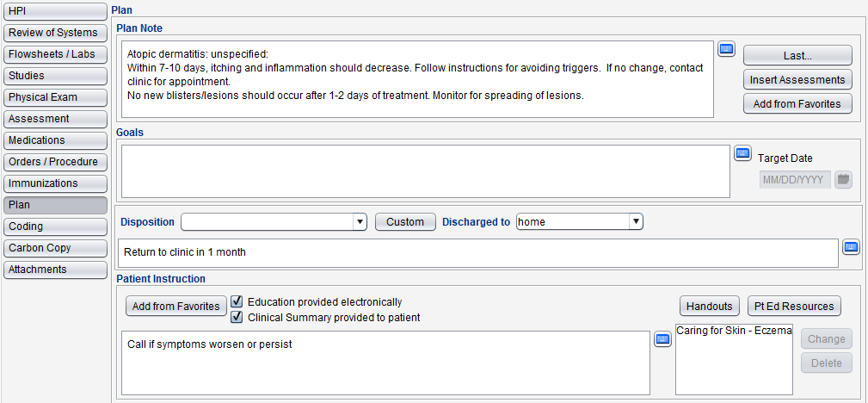This screenshot has height=403, width=868.
Task: Switch to the Medications section
Action: 55,140
